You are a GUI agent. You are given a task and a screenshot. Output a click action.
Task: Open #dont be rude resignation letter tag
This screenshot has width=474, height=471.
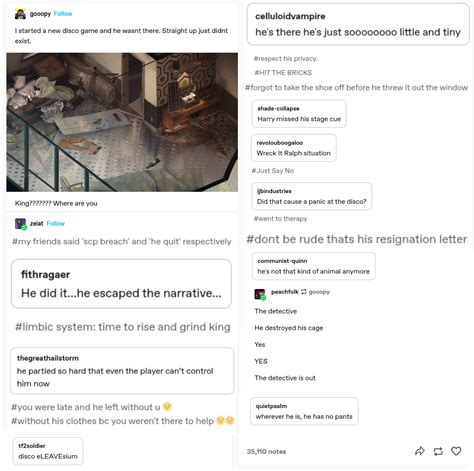click(x=356, y=239)
